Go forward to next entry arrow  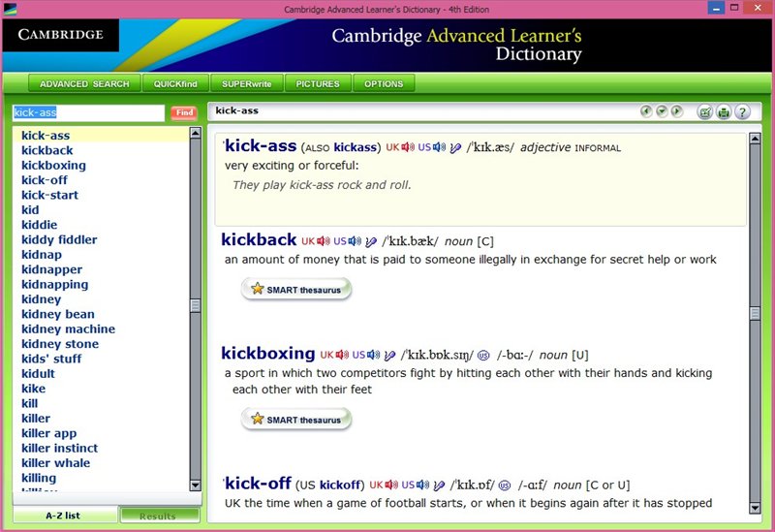pos(677,111)
